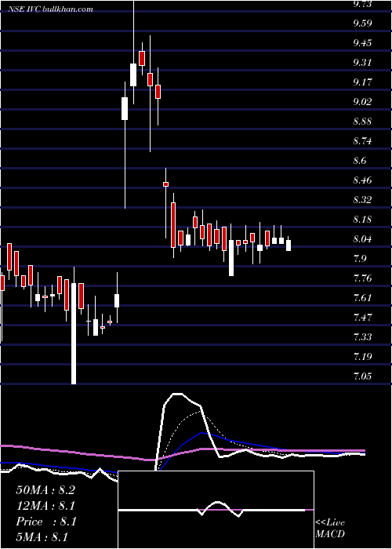Click the 9.31 price axis label
Image resolution: width=392 pixels, height=549 pixels.
(362, 63)
